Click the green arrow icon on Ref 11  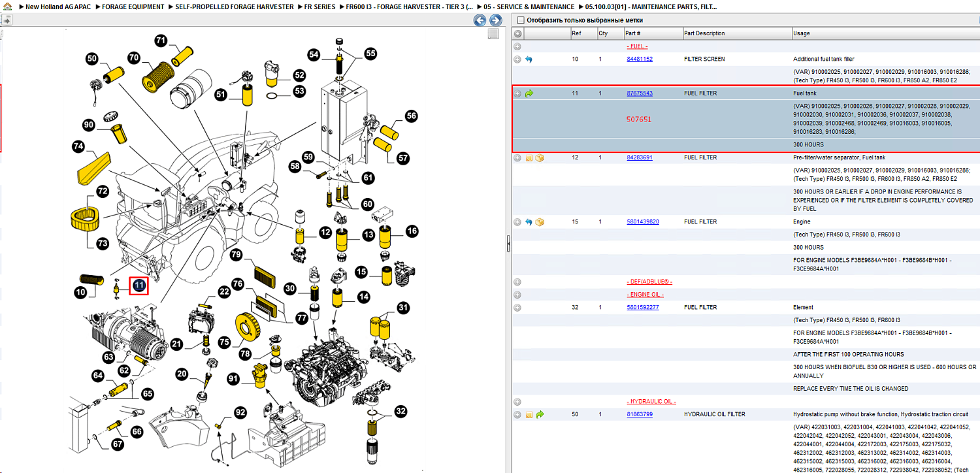click(x=529, y=93)
